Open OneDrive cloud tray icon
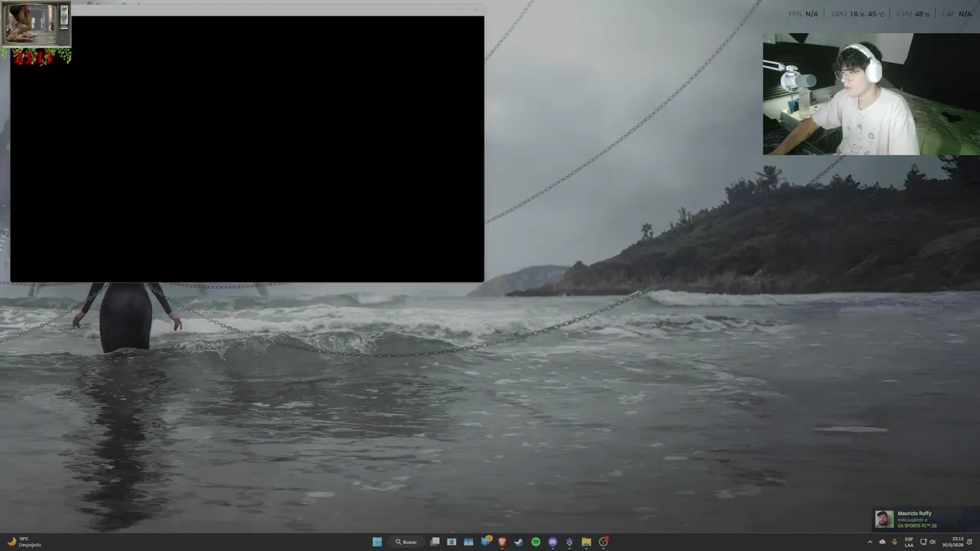980x551 pixels. tap(882, 542)
